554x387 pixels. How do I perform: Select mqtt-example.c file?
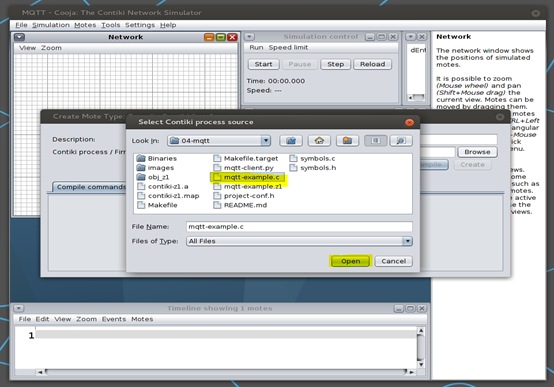tap(246, 177)
